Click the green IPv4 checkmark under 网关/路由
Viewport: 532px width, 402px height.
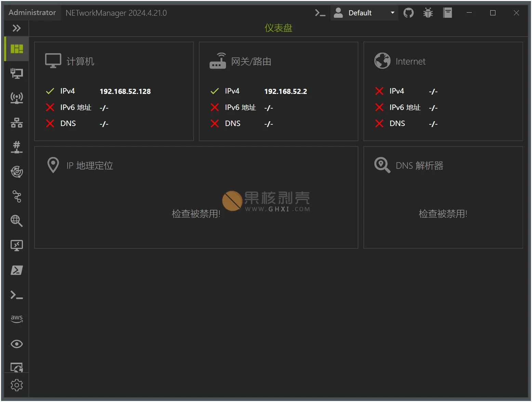click(214, 91)
